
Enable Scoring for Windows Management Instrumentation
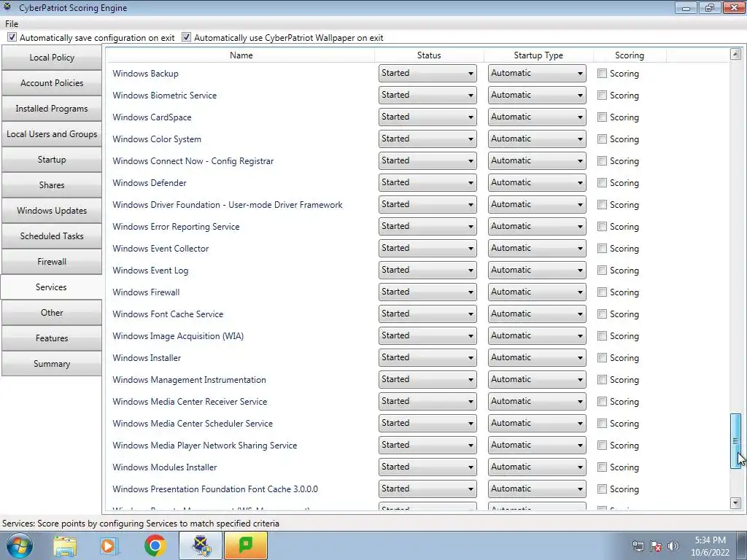click(x=602, y=379)
